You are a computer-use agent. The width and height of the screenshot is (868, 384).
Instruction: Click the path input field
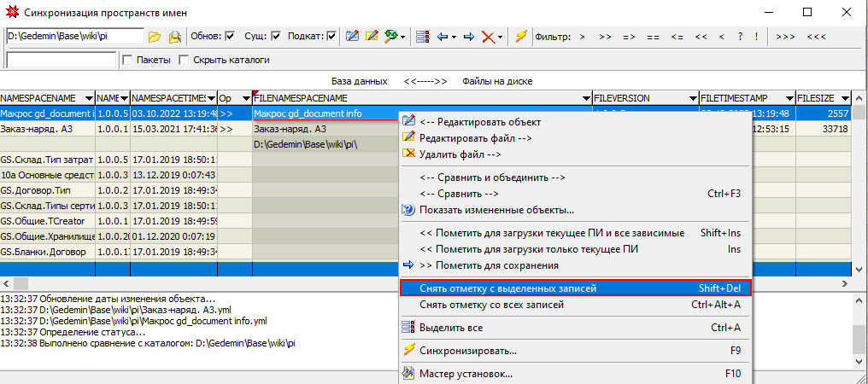click(74, 37)
